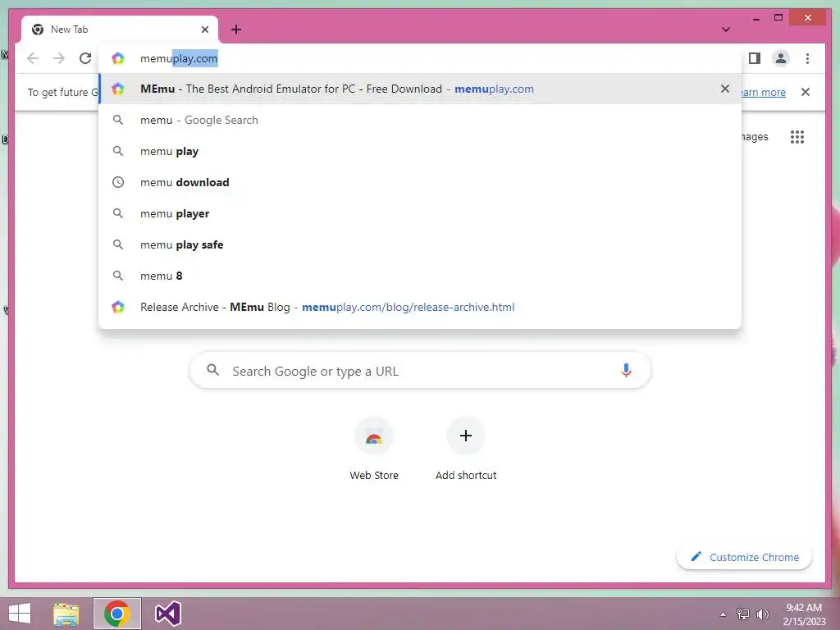The image size is (840, 630).
Task: Choose the 'memu 8' suggestion
Action: 420,276
